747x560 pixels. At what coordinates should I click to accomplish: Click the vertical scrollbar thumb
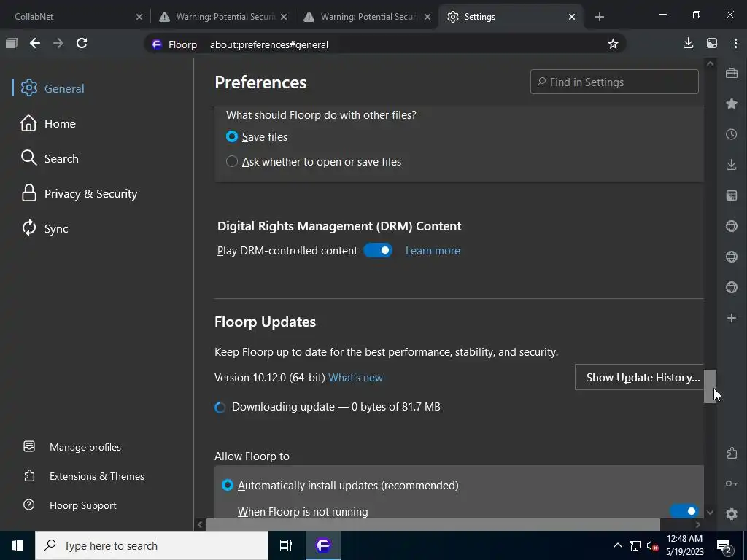click(x=710, y=386)
